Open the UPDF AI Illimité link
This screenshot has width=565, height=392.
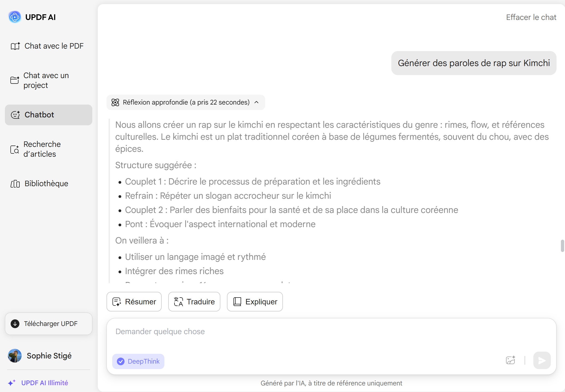(x=45, y=383)
